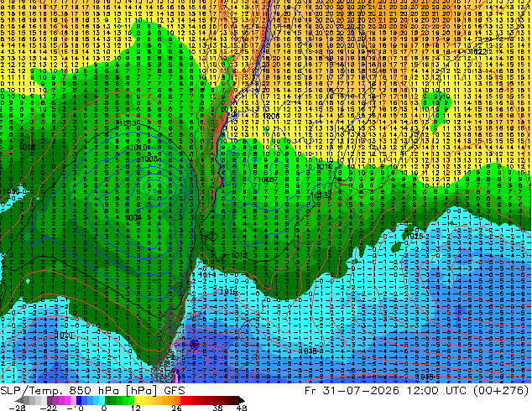Select the 48 legend label
532x411 pixels.
242,408
